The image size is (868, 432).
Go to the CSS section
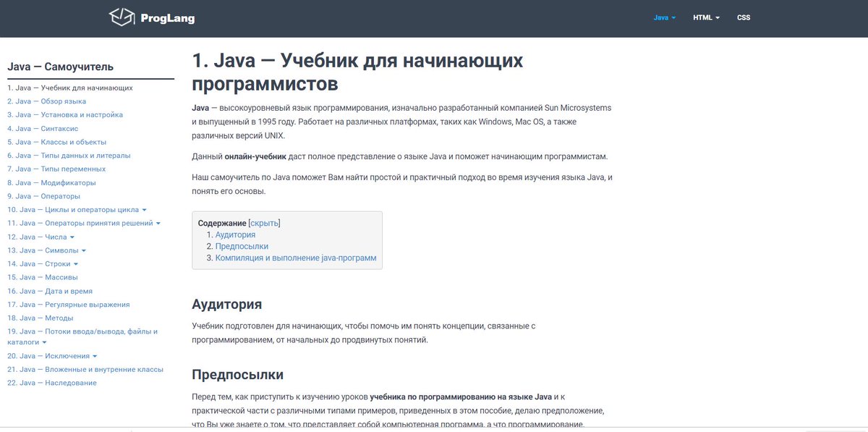coord(744,17)
